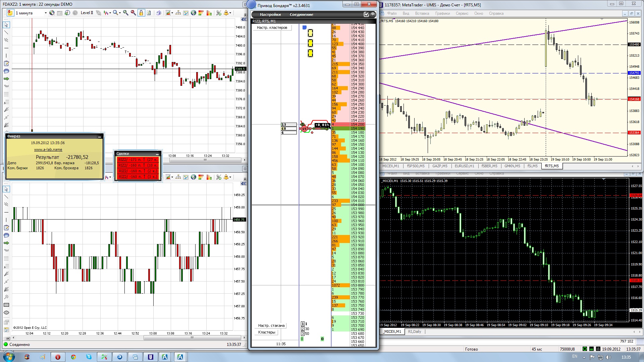Open the Файл menu in the MetaTrader fRTS,M5 window
Image resolution: width=644 pixels, height=362 pixels.
coord(392,13)
